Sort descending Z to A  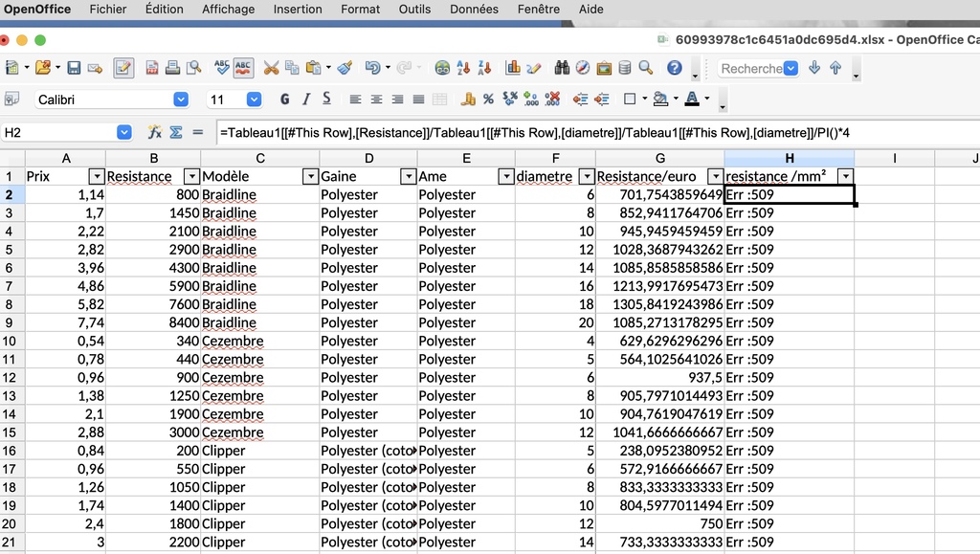point(484,68)
